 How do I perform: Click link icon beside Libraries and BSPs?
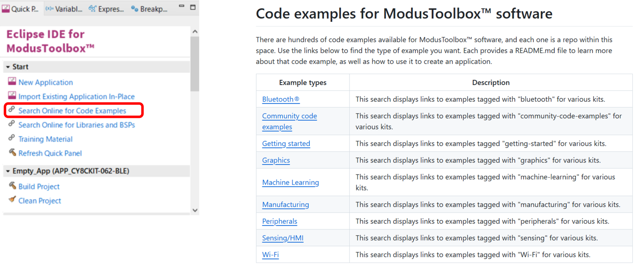click(x=12, y=124)
